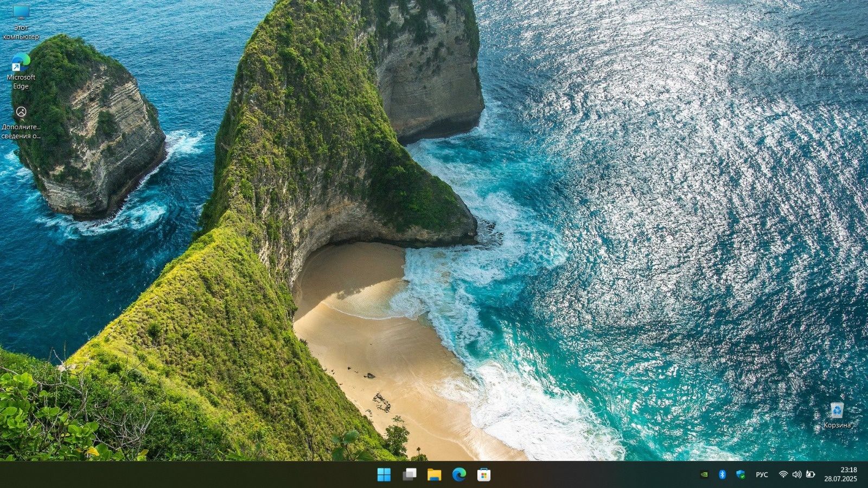
Task: Open the Bluetooth tray icon
Action: coord(722,474)
